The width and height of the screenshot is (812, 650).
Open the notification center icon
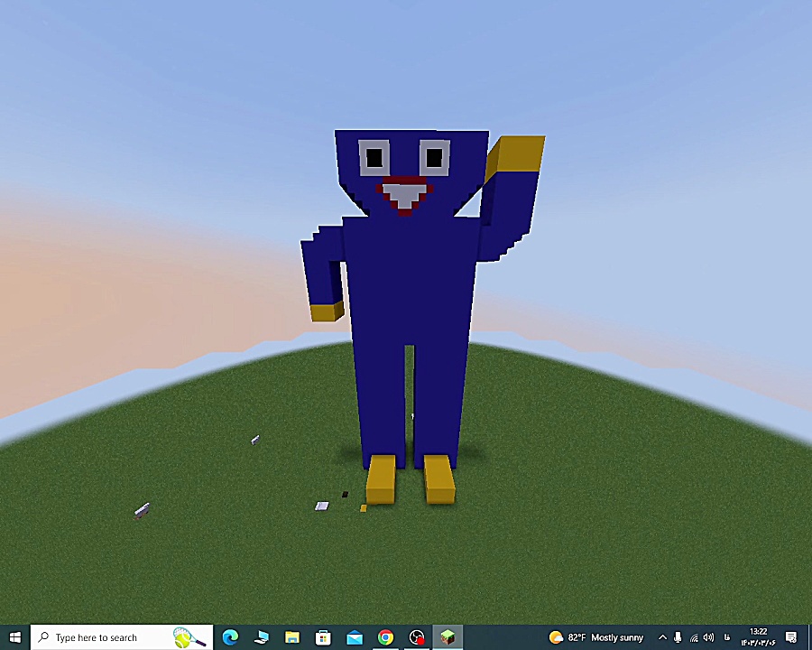point(791,637)
